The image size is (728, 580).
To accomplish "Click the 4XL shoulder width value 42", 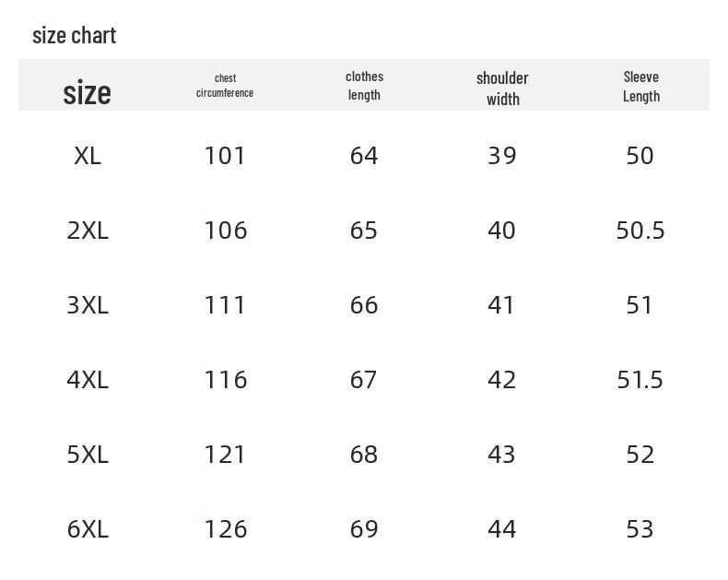I will [x=502, y=380].
